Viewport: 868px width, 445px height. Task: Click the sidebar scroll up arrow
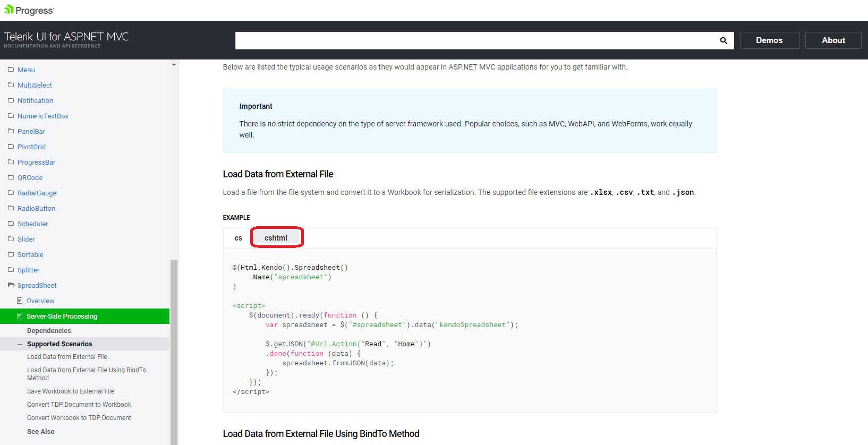(x=174, y=65)
